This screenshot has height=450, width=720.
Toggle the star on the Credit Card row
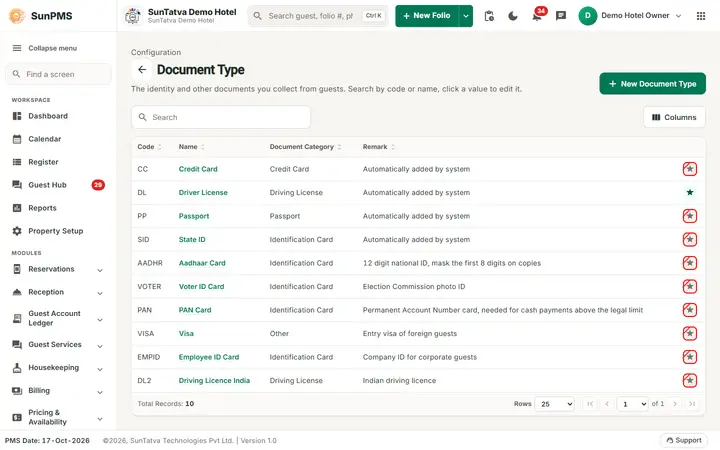tap(690, 169)
